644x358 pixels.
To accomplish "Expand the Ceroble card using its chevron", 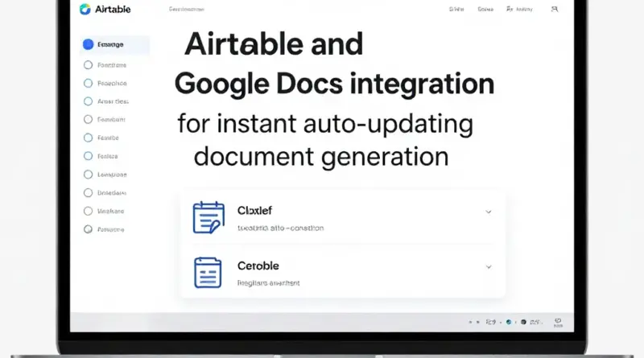I will 489,267.
